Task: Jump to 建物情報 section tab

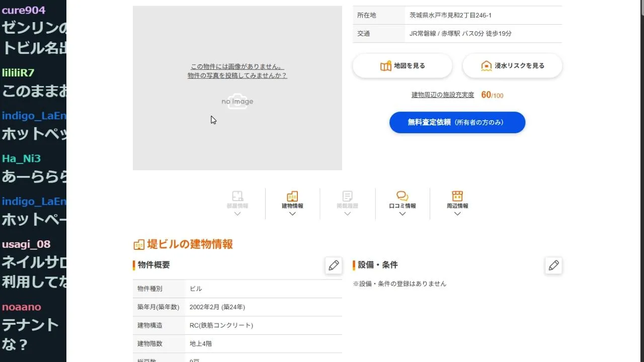Action: [292, 204]
